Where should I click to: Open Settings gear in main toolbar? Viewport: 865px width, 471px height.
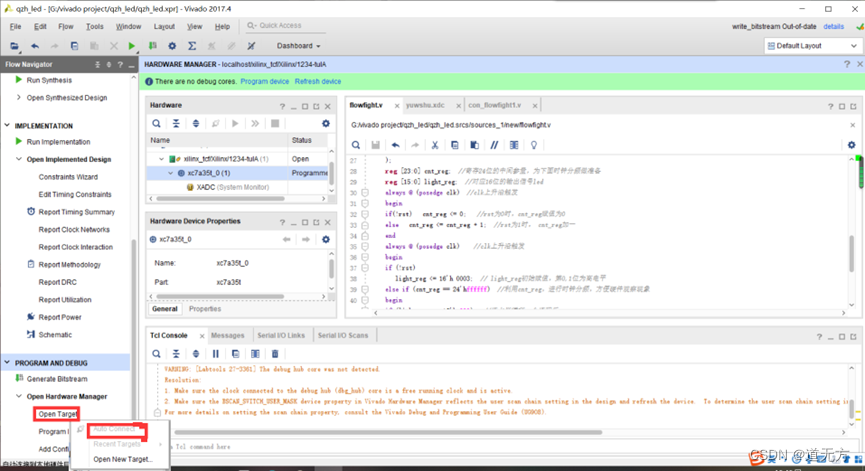(172, 46)
